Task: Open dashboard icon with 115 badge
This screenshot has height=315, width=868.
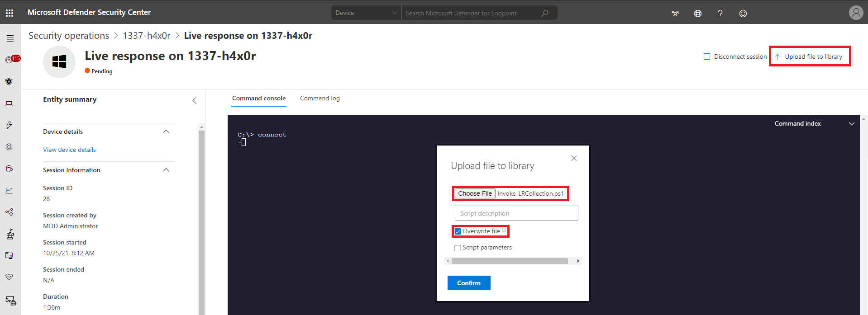Action: point(12,59)
